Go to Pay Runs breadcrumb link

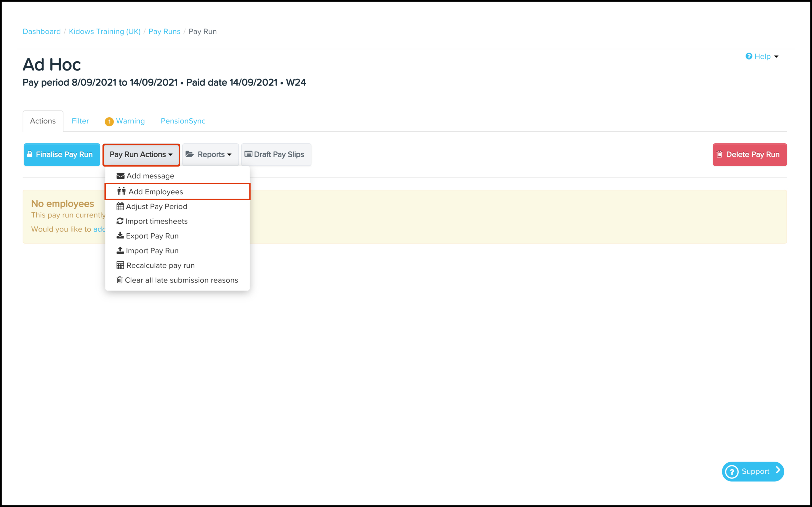164,31
